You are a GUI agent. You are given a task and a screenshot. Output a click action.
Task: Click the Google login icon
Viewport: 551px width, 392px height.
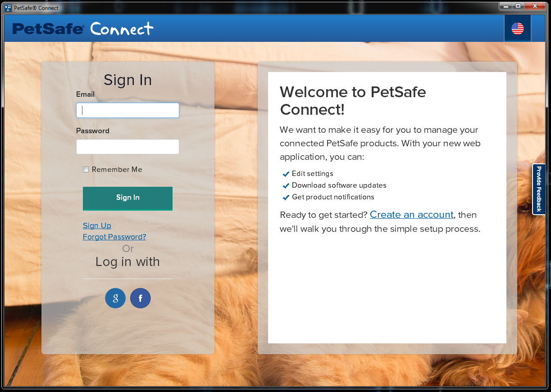(x=115, y=298)
